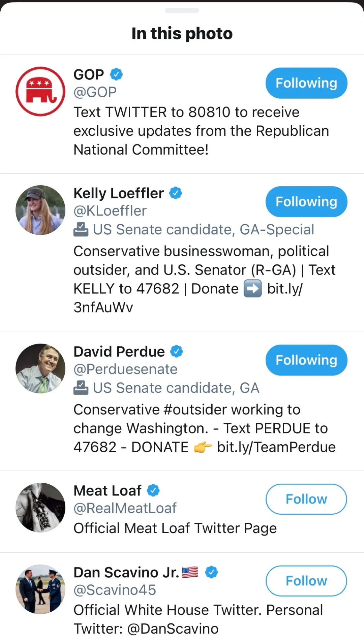Follow Dan Scavino Jr.
The image size is (364, 644).
pos(306,581)
